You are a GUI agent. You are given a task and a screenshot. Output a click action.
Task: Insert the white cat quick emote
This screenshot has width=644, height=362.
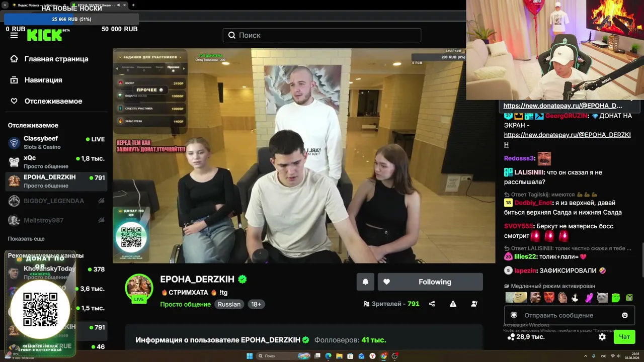pos(602,298)
